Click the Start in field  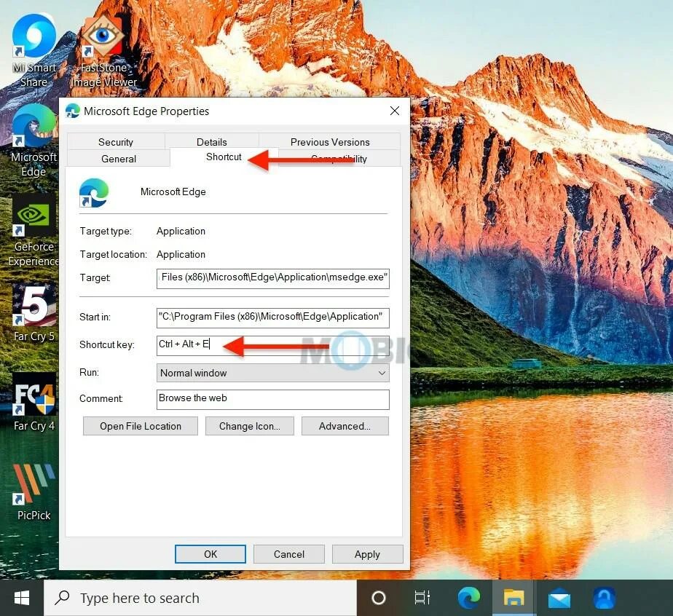pos(273,317)
